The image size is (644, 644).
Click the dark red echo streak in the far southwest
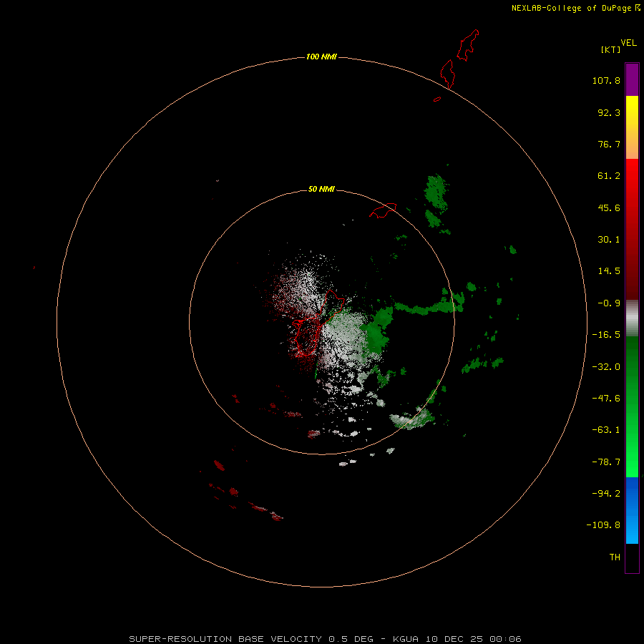coord(265,512)
